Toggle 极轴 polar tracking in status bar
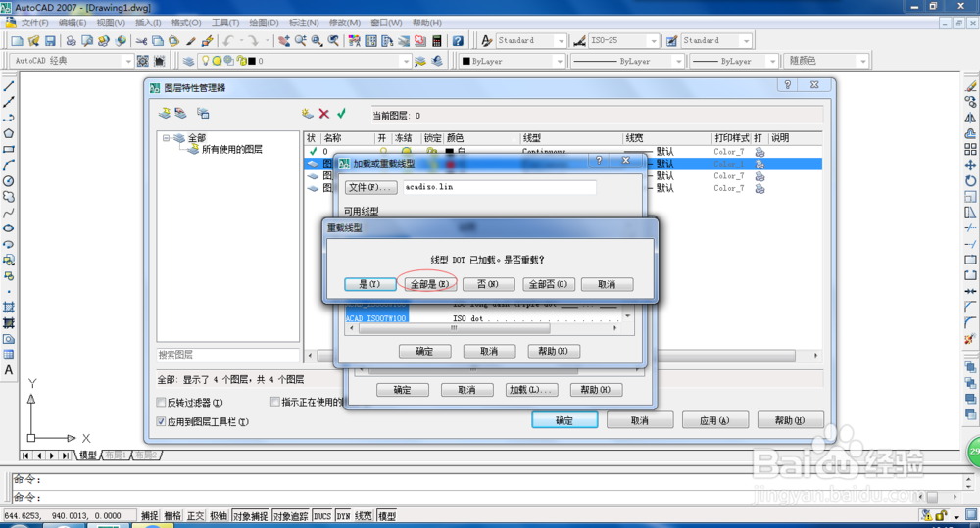Screen dimensions: 980x528 [219, 516]
